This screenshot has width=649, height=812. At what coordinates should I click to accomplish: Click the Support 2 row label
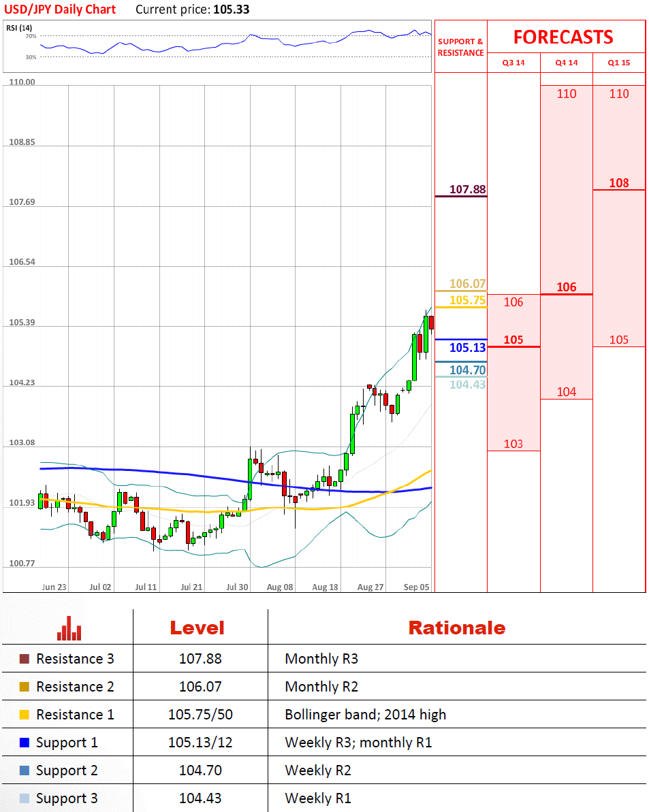click(67, 770)
